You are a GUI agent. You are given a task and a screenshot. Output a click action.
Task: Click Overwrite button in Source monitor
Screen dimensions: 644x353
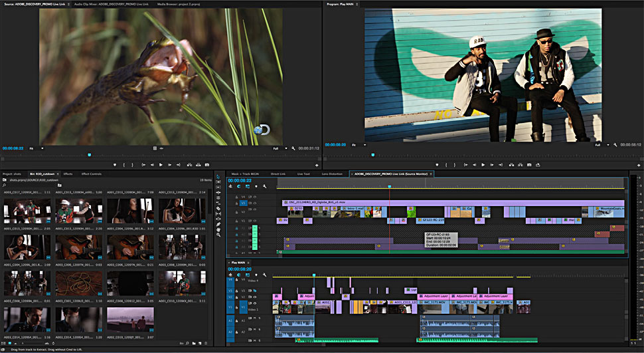click(x=199, y=165)
